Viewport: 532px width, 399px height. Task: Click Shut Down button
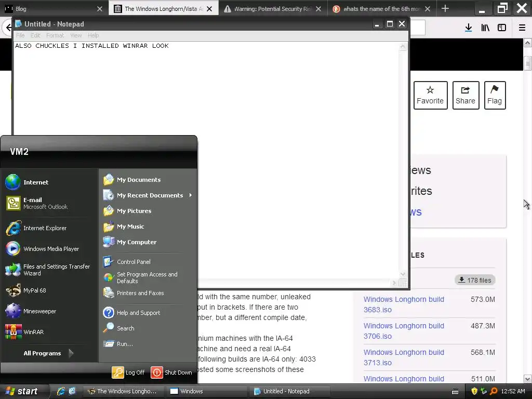(x=171, y=373)
